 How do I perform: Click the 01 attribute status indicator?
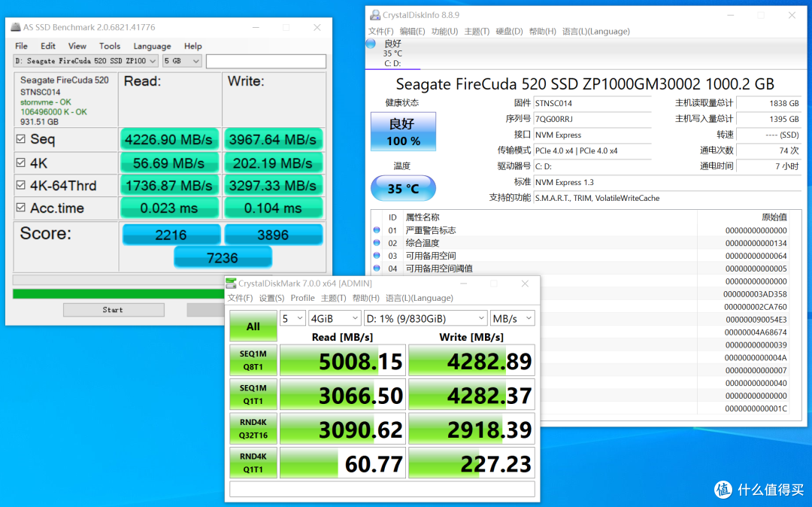pos(377,230)
